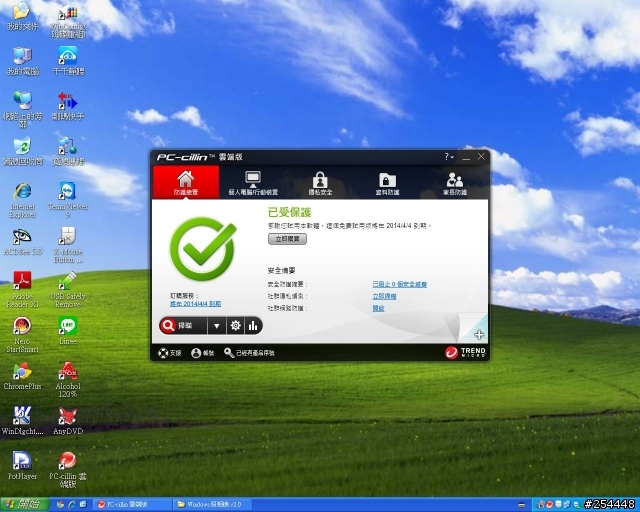The height and width of the screenshot is (512, 640).
Task: Click the large green checkmark status icon
Action: [x=203, y=249]
